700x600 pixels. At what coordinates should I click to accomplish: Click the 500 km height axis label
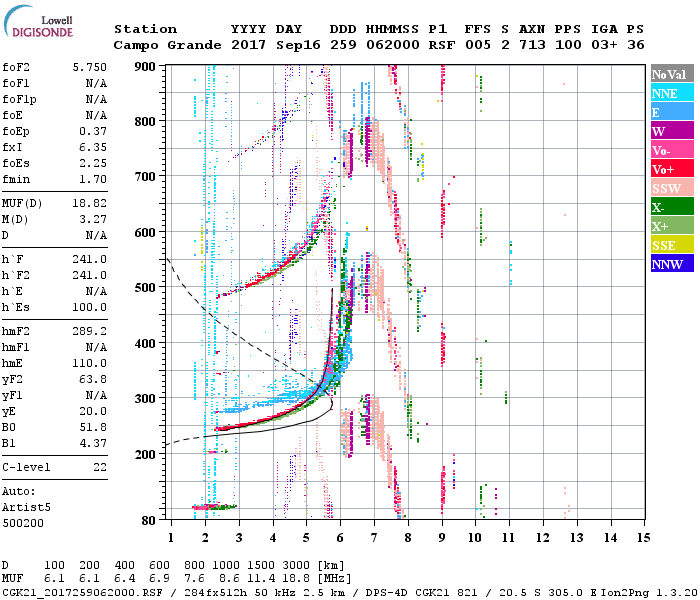point(145,288)
